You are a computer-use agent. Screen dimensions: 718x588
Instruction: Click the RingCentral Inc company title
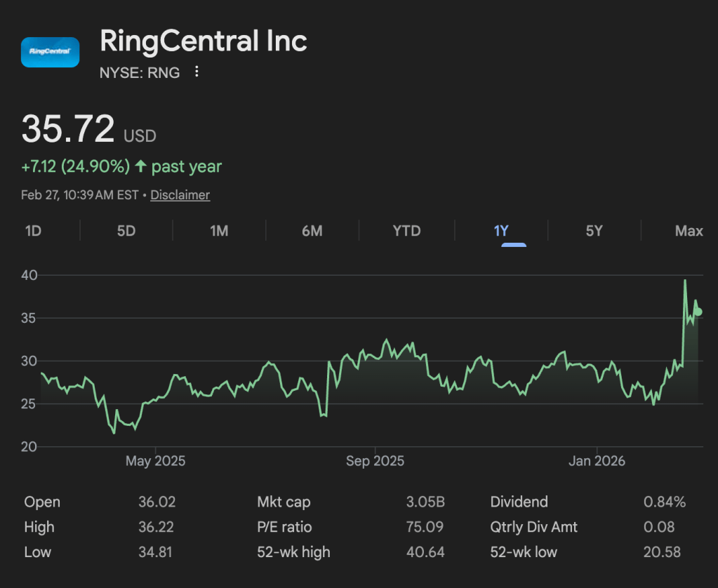(x=204, y=41)
